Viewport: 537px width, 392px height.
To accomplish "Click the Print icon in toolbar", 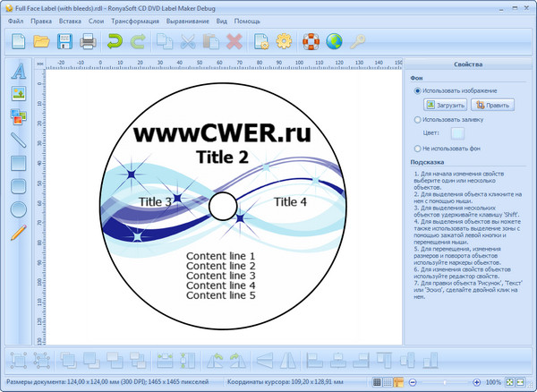I will (x=88, y=41).
